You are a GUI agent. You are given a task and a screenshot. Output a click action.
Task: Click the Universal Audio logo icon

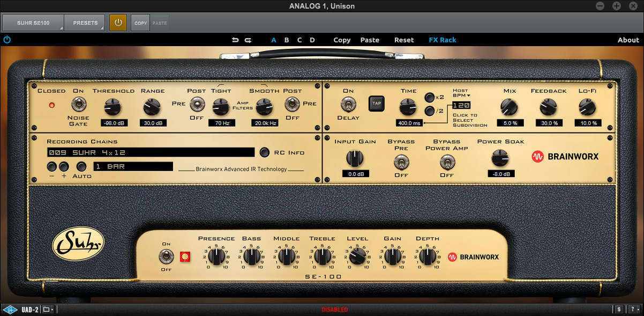[9, 310]
